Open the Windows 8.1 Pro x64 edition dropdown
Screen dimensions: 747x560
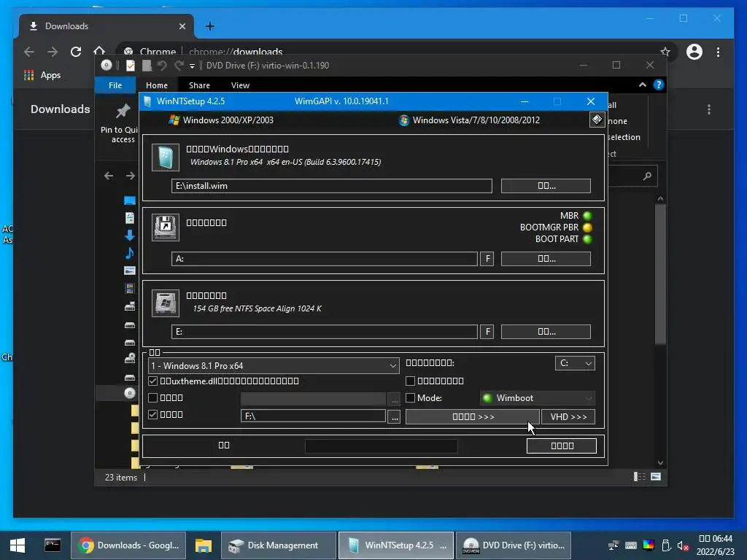coord(274,366)
